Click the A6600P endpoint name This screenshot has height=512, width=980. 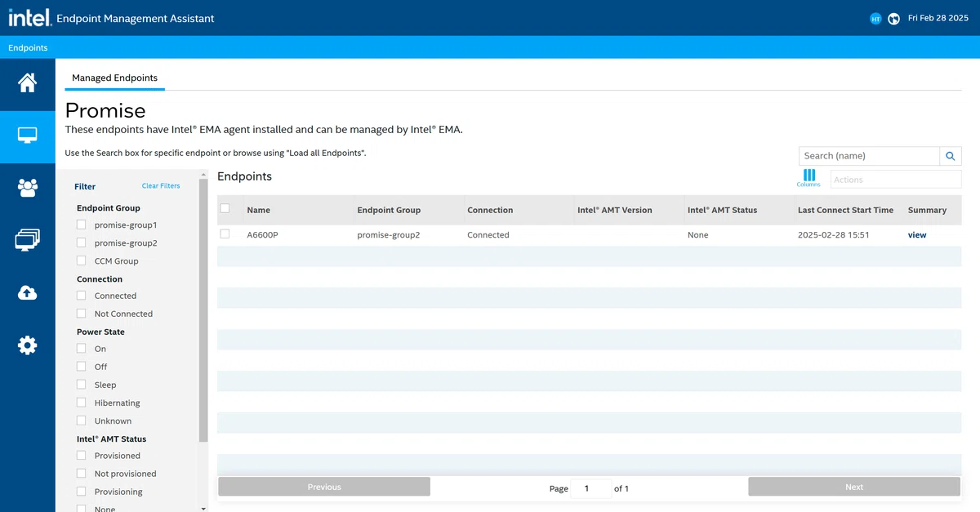[x=262, y=235]
